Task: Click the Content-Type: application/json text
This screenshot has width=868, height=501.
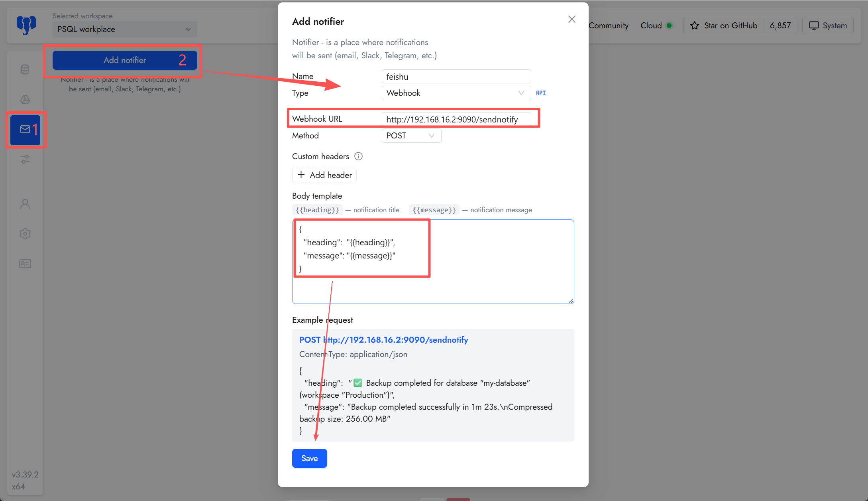Action: pos(353,354)
